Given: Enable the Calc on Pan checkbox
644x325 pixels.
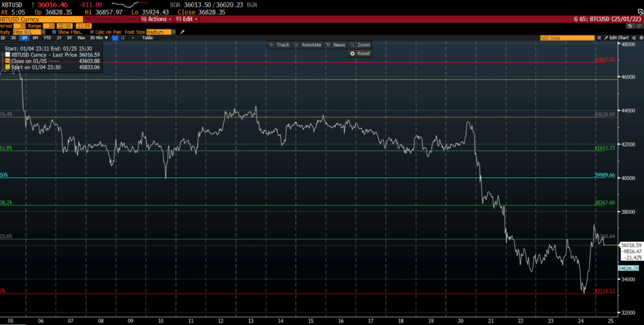Looking at the screenshot, I should point(92,32).
